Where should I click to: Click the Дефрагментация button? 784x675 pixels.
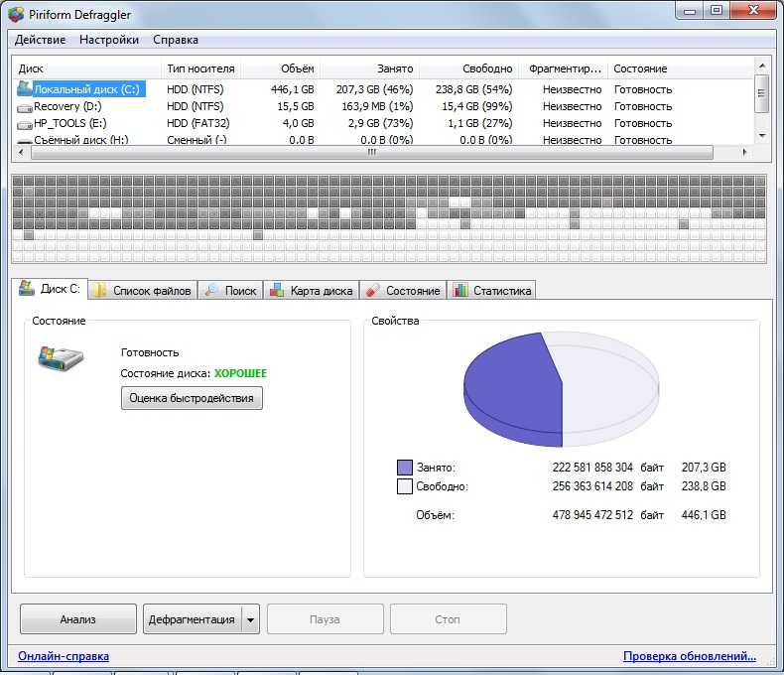click(x=192, y=619)
